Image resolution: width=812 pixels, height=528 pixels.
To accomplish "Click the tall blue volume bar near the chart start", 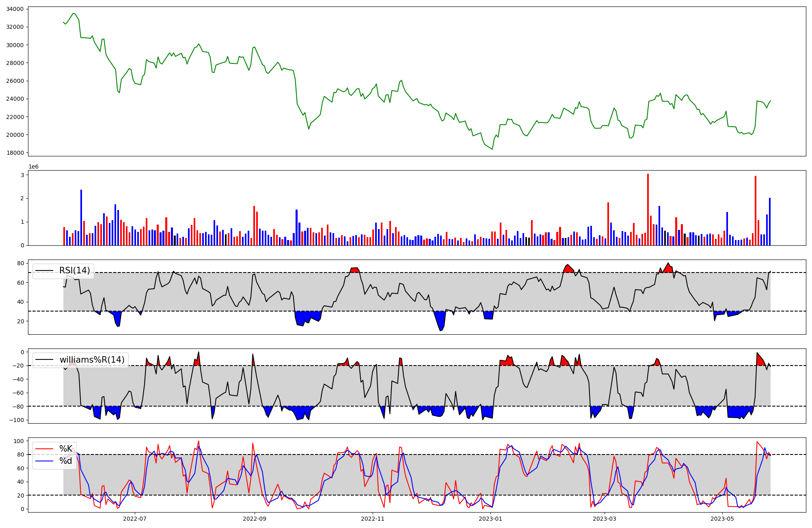I will [x=81, y=217].
